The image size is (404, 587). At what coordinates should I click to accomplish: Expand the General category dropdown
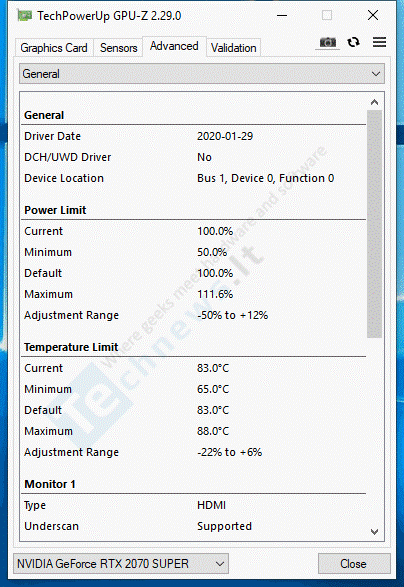pyautogui.click(x=202, y=74)
